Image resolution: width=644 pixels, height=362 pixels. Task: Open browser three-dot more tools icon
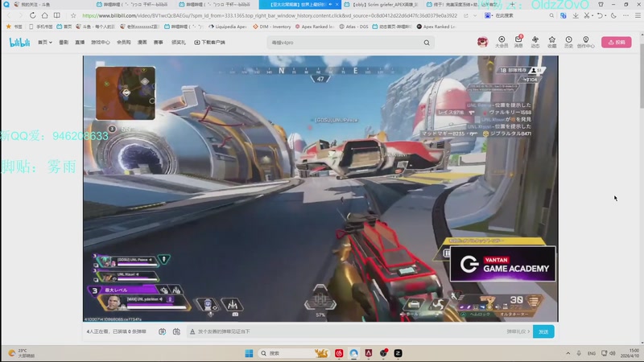pyautogui.click(x=625, y=15)
